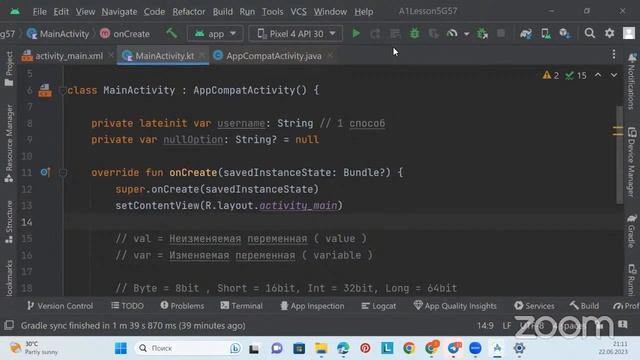
Task: Click the line separator LF status widget
Action: click(x=507, y=326)
